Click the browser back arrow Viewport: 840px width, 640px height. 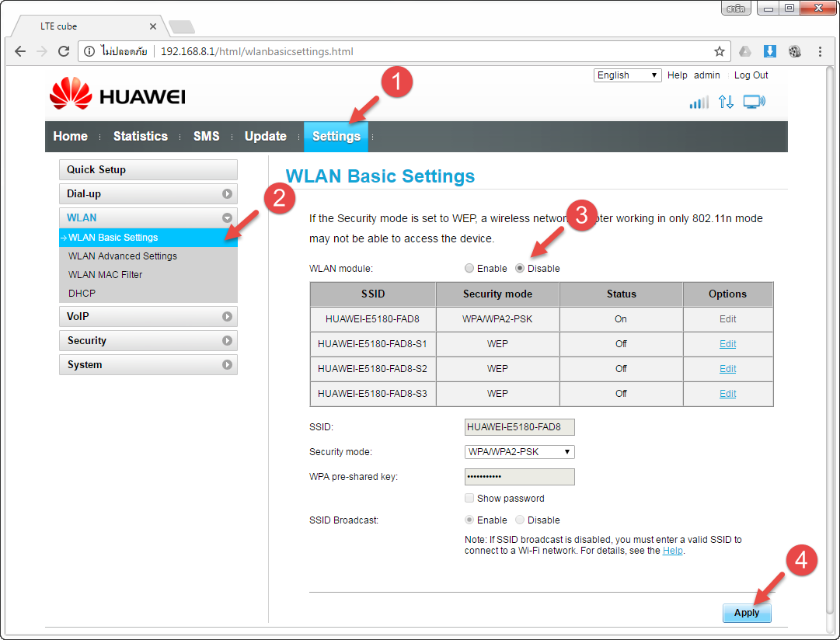click(x=20, y=51)
